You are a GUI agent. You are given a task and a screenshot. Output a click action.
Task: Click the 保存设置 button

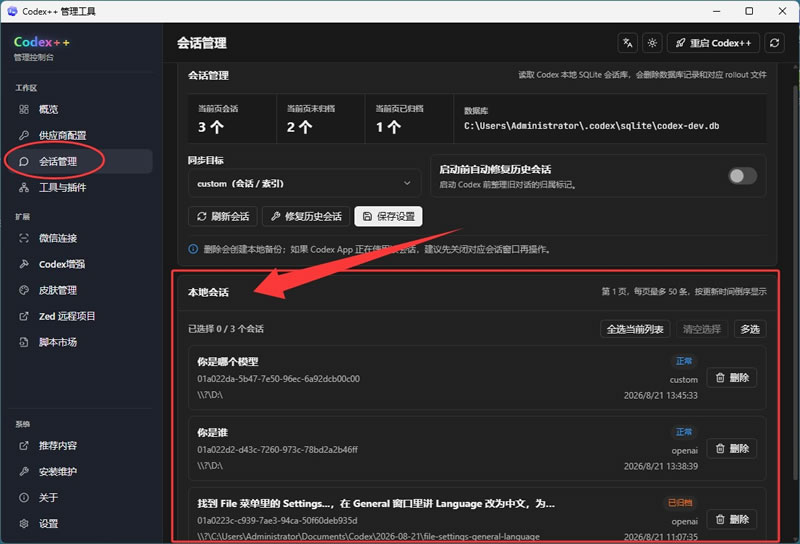pyautogui.click(x=388, y=216)
